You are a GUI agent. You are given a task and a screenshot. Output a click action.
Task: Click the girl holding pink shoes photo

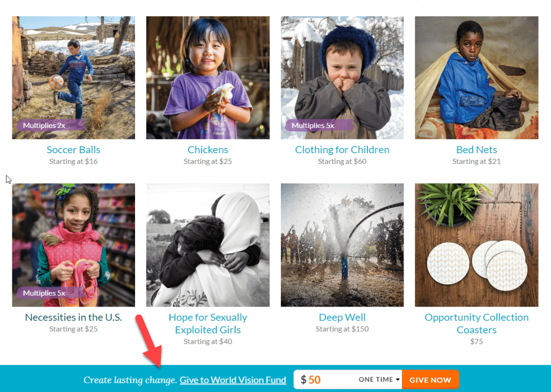73,245
